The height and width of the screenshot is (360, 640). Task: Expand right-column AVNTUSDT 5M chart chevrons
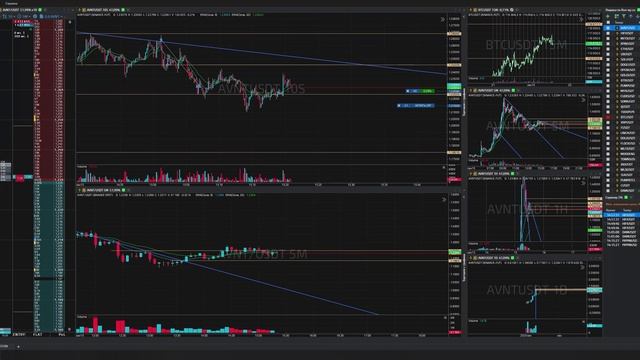(584, 100)
